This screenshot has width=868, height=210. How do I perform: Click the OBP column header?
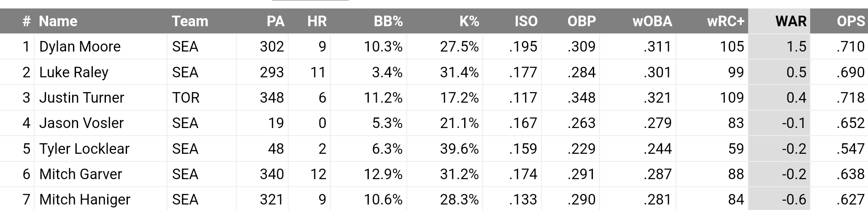[581, 21]
